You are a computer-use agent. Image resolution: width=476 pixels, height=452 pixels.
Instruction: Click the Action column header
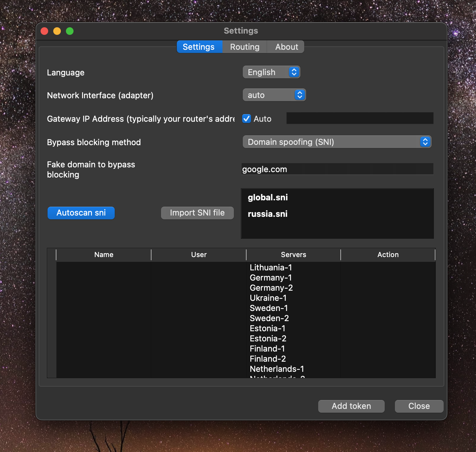pos(388,255)
